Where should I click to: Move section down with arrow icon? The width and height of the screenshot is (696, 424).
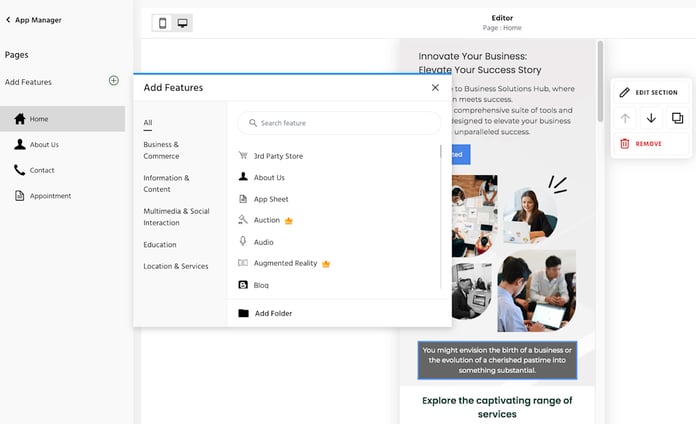(x=651, y=118)
